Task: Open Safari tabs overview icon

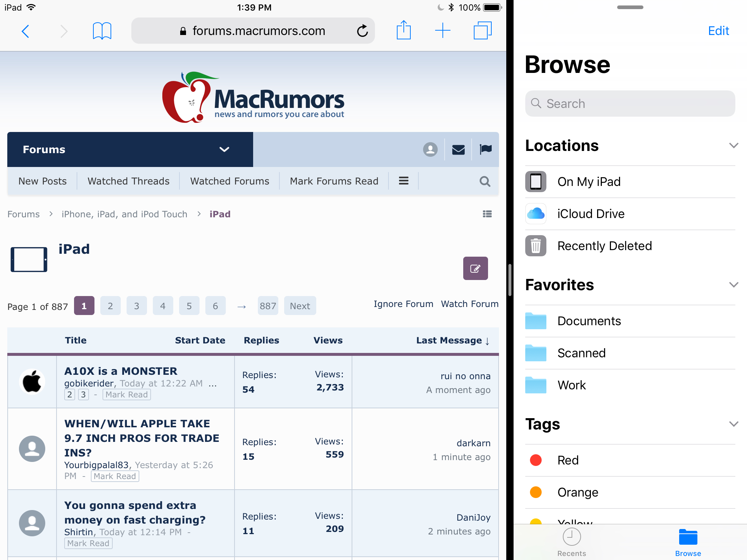Action: tap(482, 30)
